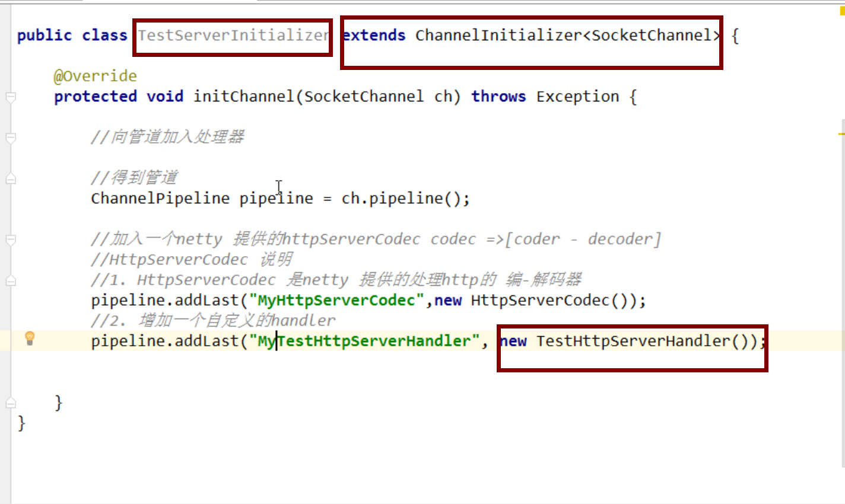The height and width of the screenshot is (504, 845).
Task: Toggle fold at the 加入一个netty comment line
Action: 11,240
